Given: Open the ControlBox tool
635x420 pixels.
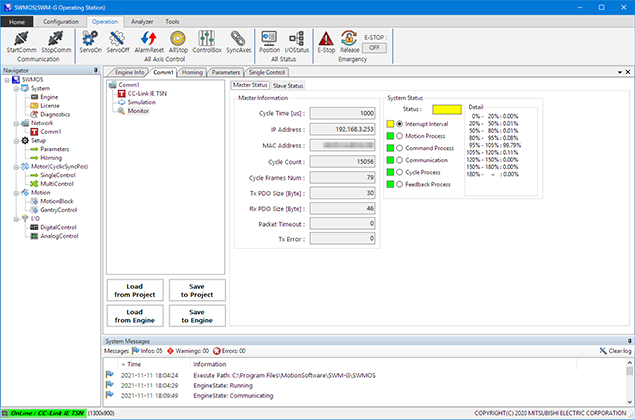Looking at the screenshot, I should point(207,38).
